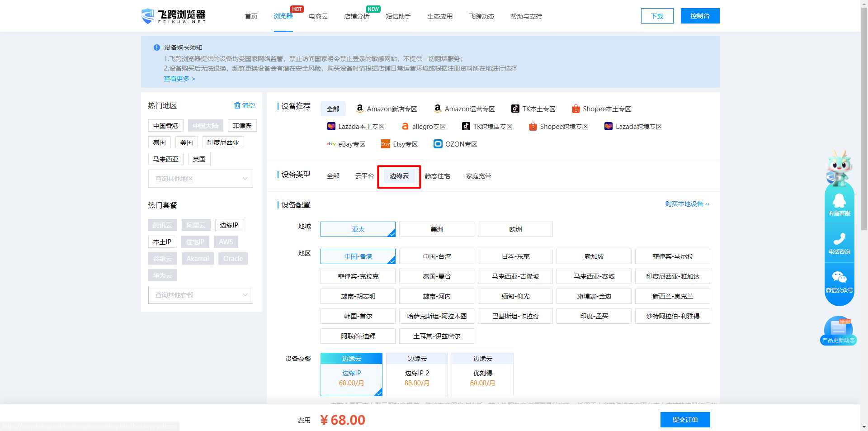The image size is (868, 431).
Task: Select 全部 under 设备类型
Action: pos(333,176)
